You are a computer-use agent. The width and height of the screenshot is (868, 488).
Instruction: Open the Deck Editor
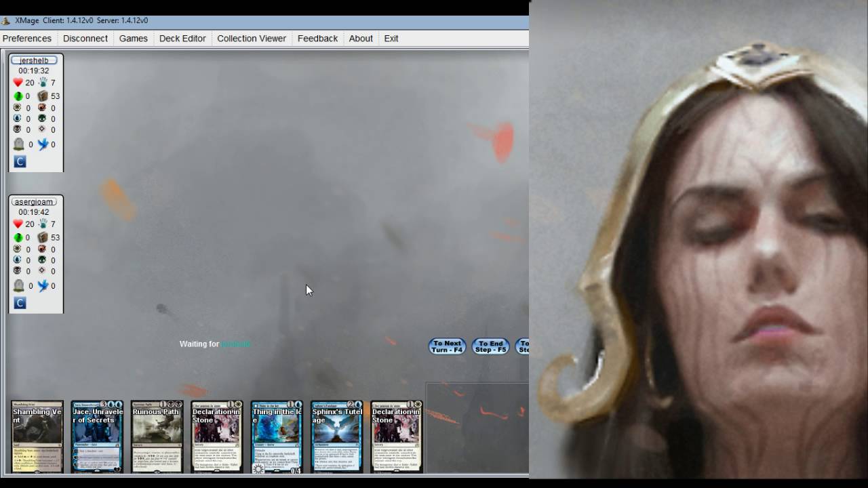pos(182,39)
